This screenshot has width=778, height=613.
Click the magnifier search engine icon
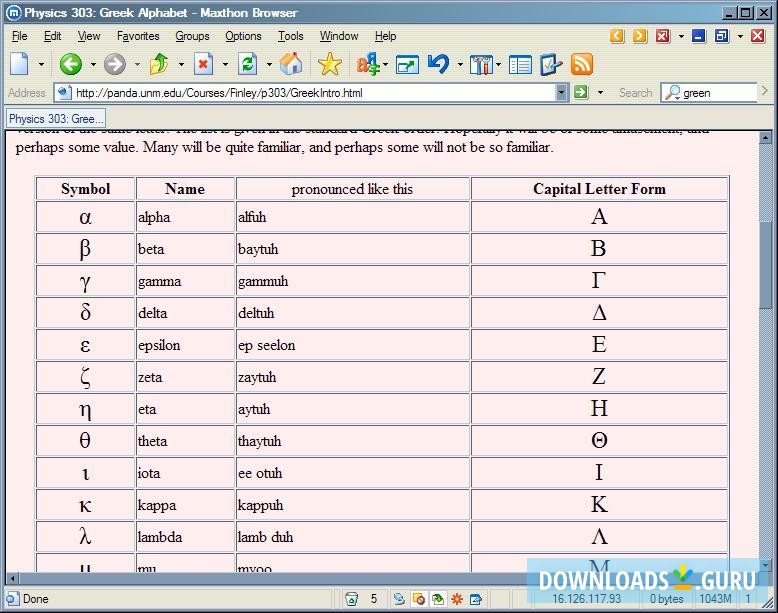[672, 93]
